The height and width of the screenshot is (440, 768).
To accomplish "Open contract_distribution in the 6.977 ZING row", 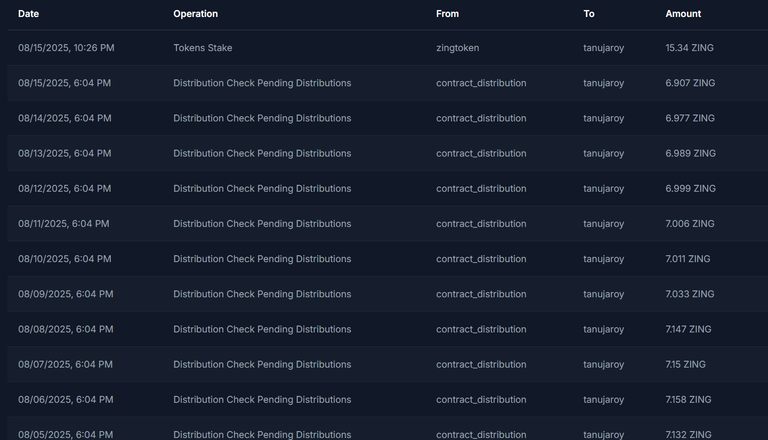I will pos(481,118).
